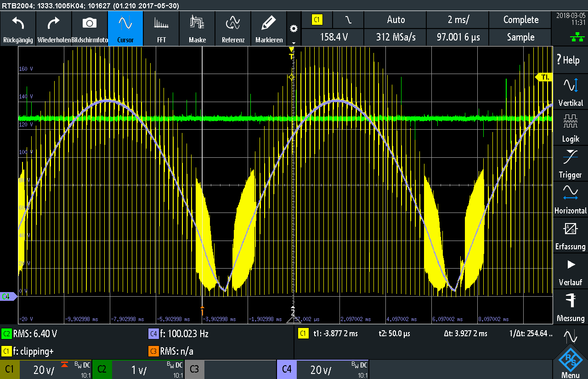Click the C1 trigger source badge

317,20
